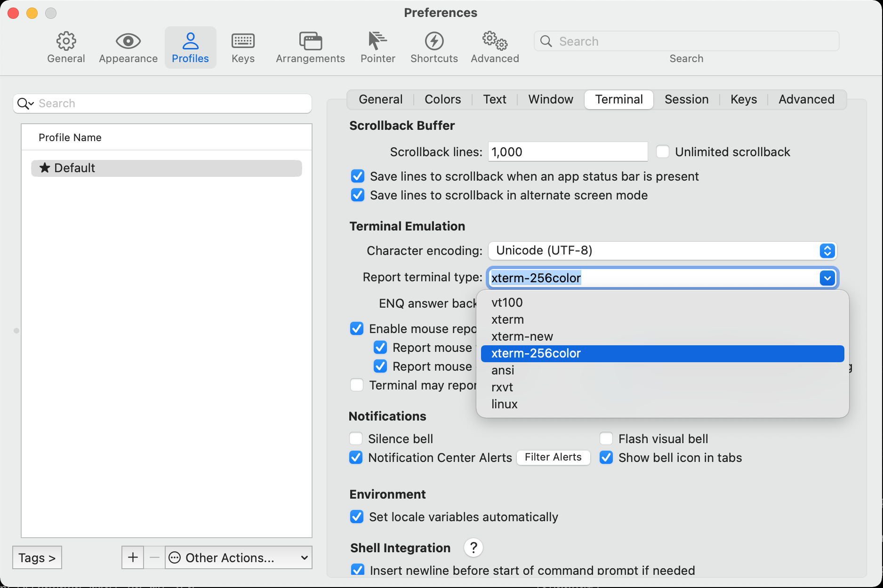Click the star icon beside Default profile
Viewport: 883px width, 588px height.
pyautogui.click(x=45, y=168)
